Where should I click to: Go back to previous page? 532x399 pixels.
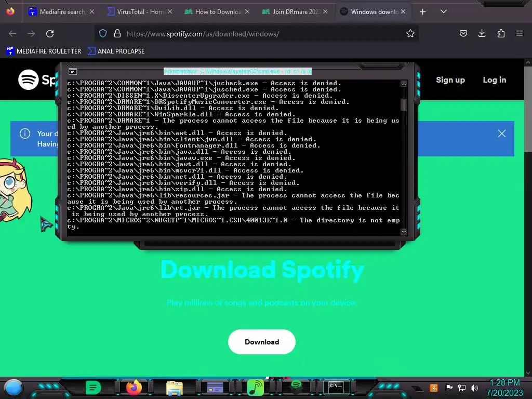[12, 34]
